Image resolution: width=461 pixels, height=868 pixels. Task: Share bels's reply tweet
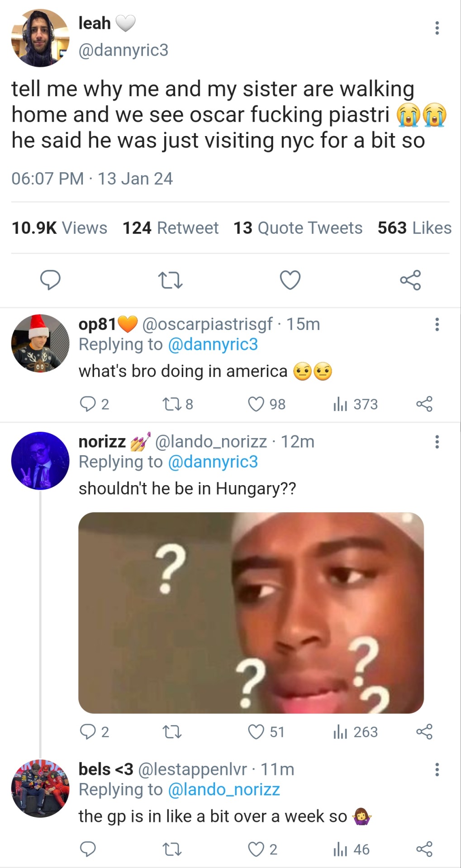coord(424,849)
